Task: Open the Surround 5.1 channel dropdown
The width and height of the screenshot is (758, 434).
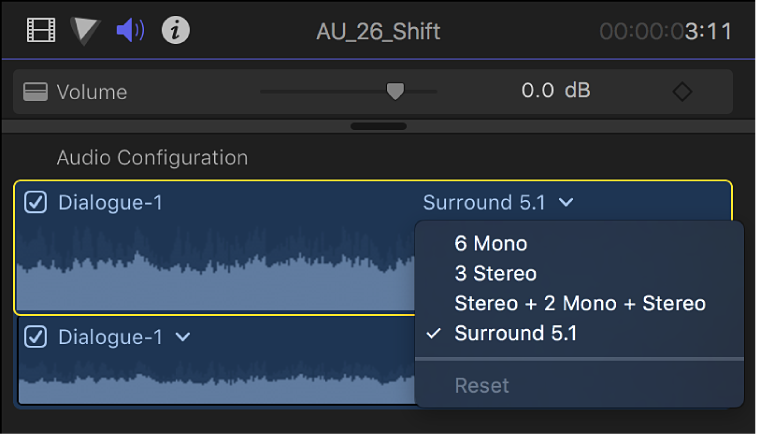Action: click(x=498, y=202)
